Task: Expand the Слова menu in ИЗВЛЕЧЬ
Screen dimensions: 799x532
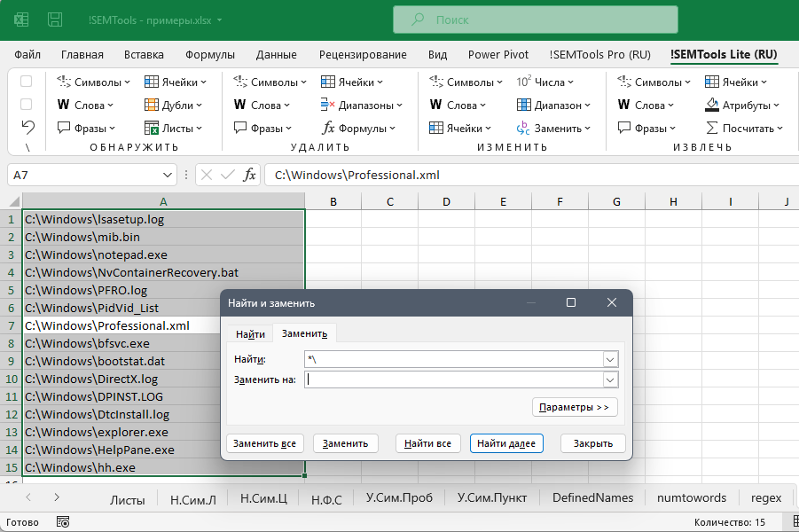Action: 670,106
